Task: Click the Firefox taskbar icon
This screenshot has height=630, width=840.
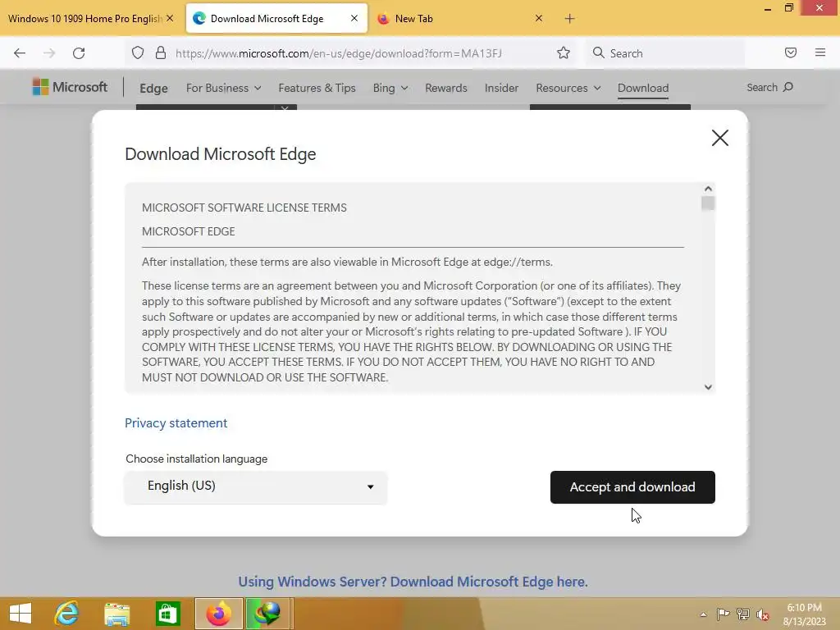Action: [218, 614]
